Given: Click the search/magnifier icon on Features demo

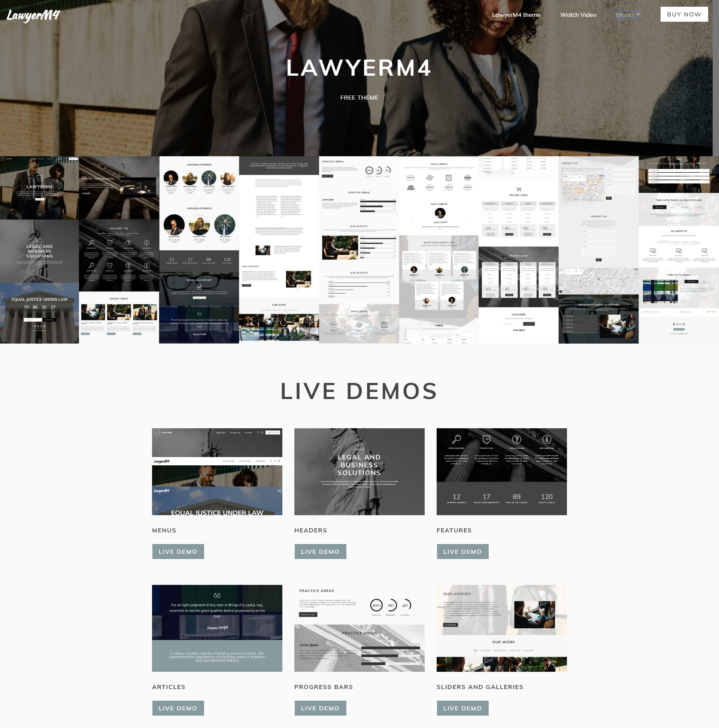Looking at the screenshot, I should pyautogui.click(x=456, y=439).
